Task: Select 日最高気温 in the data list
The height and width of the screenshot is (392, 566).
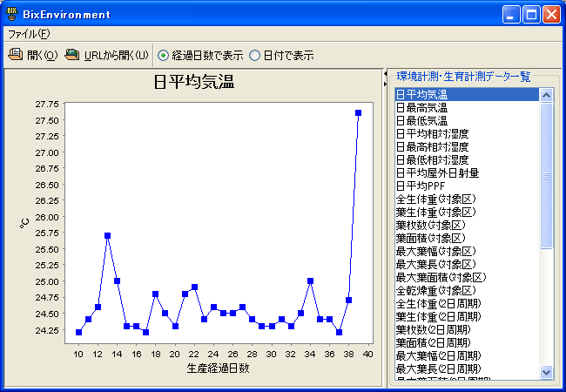Action: (421, 108)
